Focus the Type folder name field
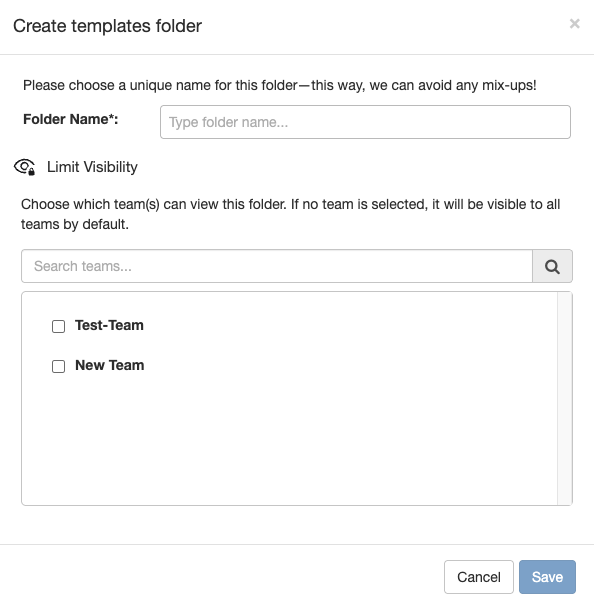The width and height of the screenshot is (594, 606). [365, 122]
